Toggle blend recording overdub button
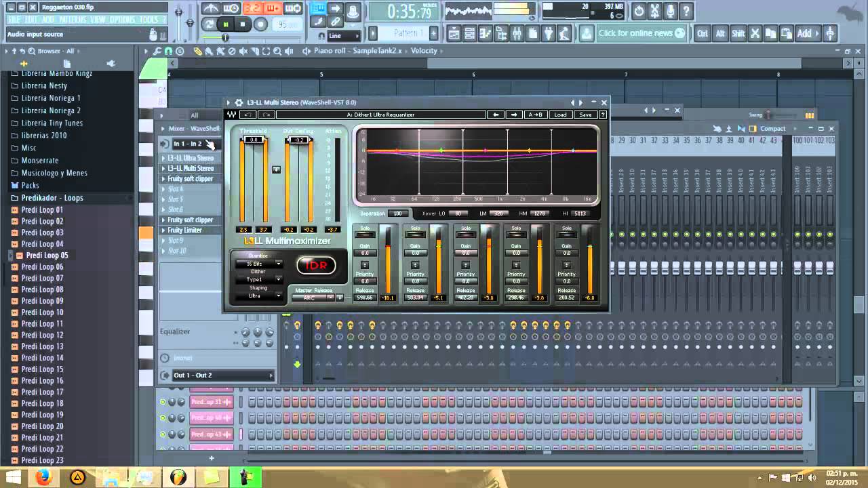This screenshot has width=868, height=488. [x=273, y=9]
